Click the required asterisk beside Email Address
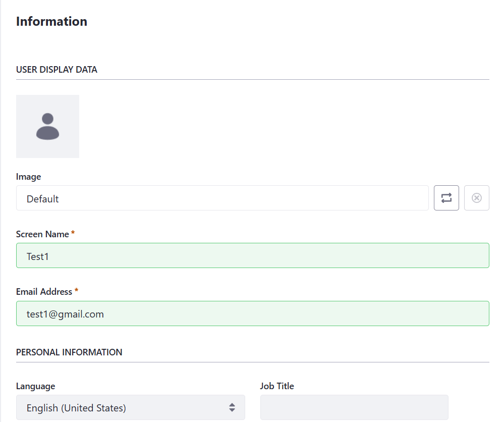 coord(77,290)
